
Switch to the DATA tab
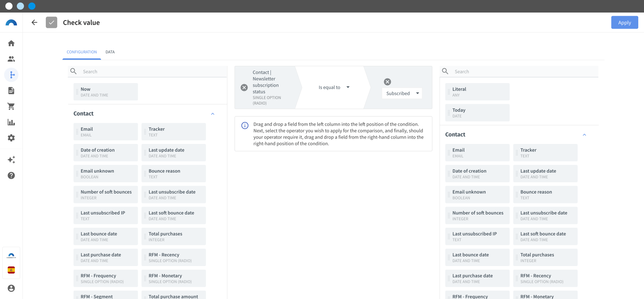[110, 52]
